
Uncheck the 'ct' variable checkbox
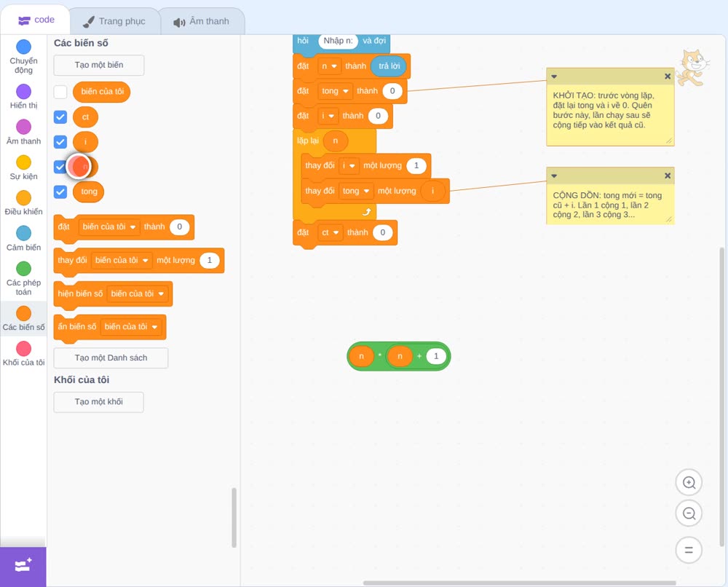tap(60, 117)
